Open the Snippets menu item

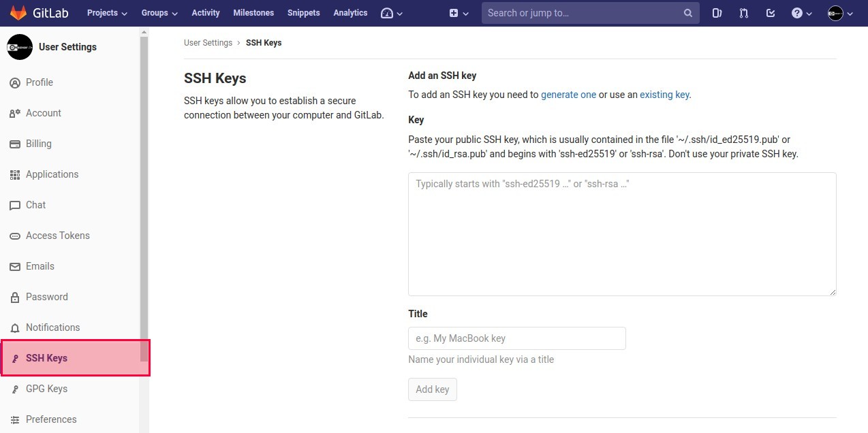(x=304, y=13)
